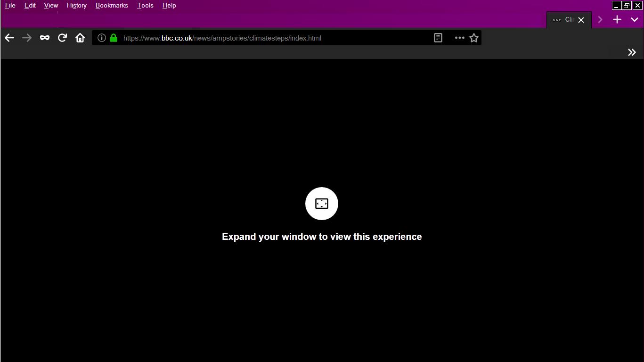Click 'Expand your window to view this experience' text
644x362 pixels.
pos(322,237)
